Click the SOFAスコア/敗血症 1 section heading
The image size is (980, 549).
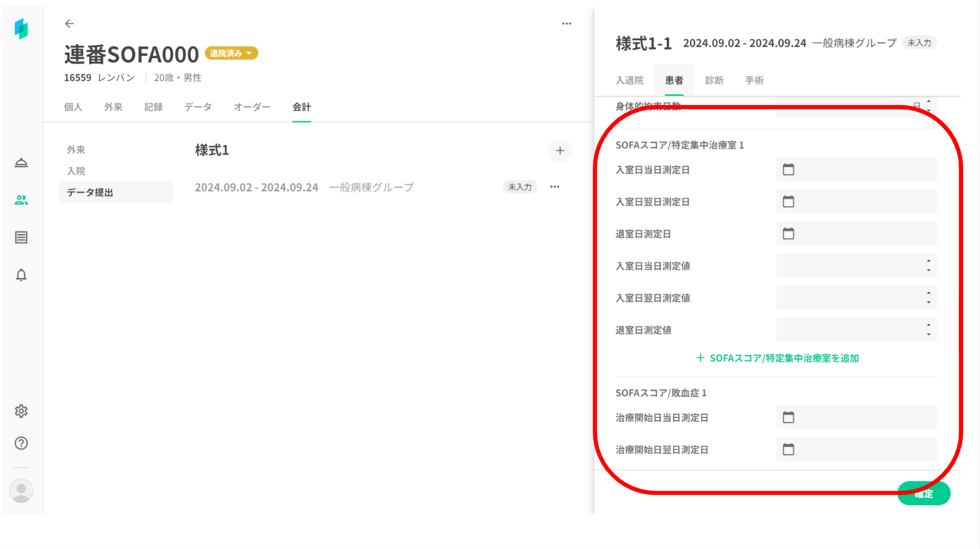click(661, 393)
